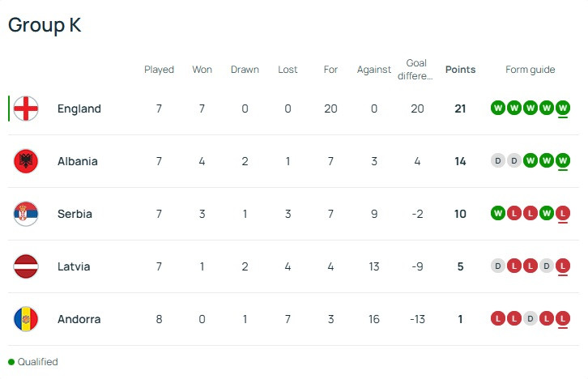Click the truncated Goal difference header

(x=416, y=70)
